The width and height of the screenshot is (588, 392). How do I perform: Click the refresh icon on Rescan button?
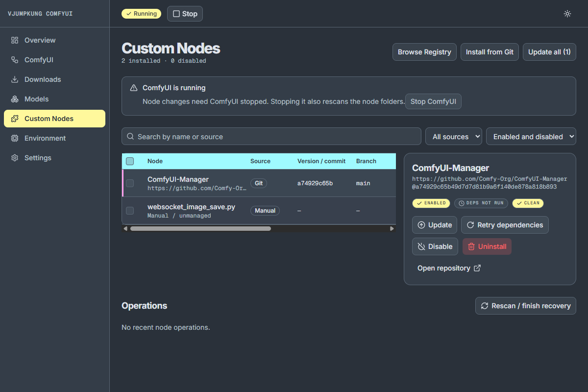point(485,306)
